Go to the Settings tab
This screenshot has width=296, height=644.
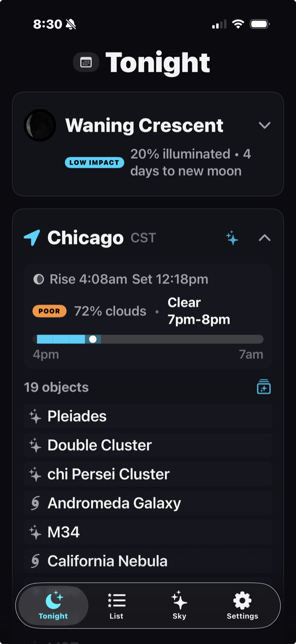click(x=242, y=605)
